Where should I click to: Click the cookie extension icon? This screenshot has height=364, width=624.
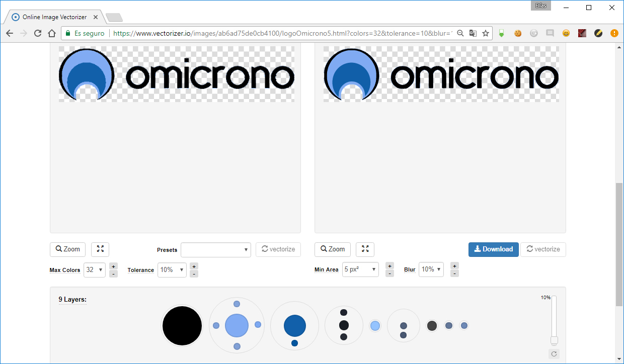click(517, 33)
